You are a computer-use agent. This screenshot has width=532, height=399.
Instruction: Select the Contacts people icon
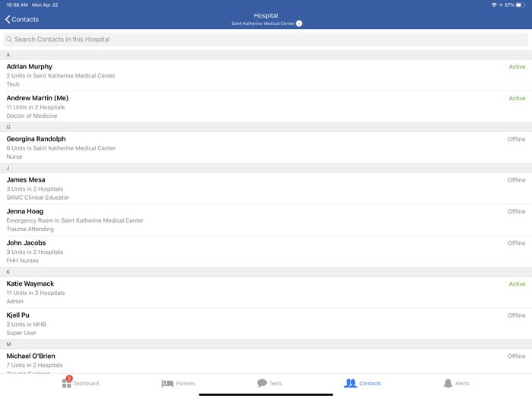point(350,383)
